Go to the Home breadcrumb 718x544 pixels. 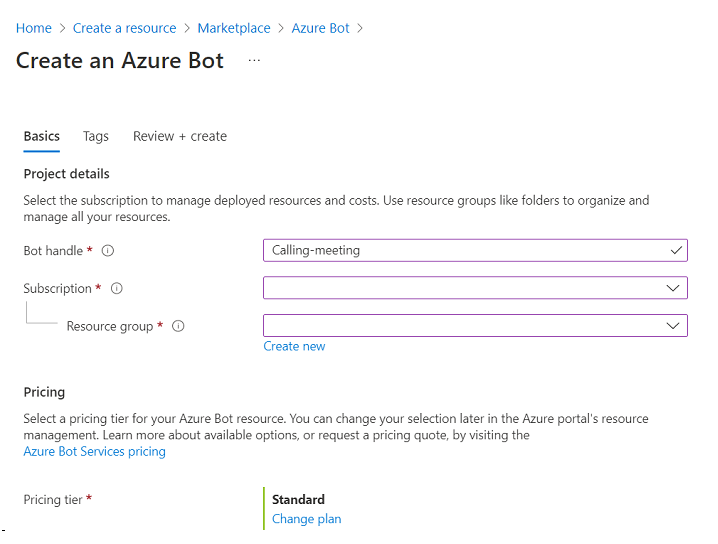click(34, 28)
